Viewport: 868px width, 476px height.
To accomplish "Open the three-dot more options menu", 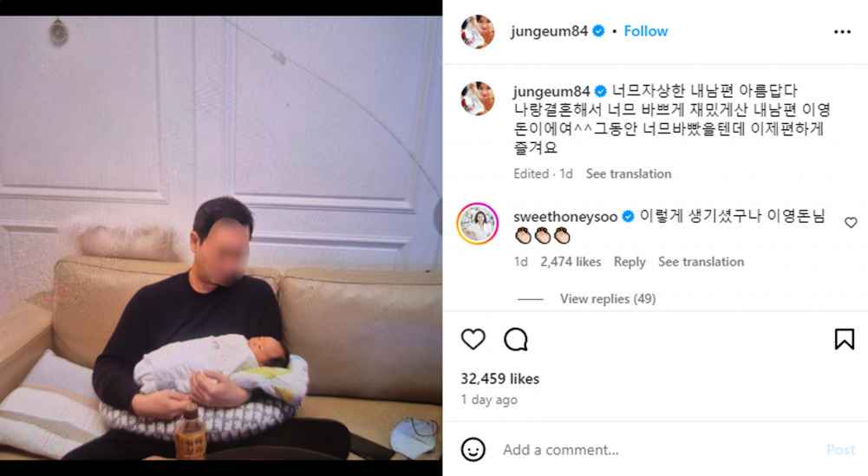I will point(842,32).
